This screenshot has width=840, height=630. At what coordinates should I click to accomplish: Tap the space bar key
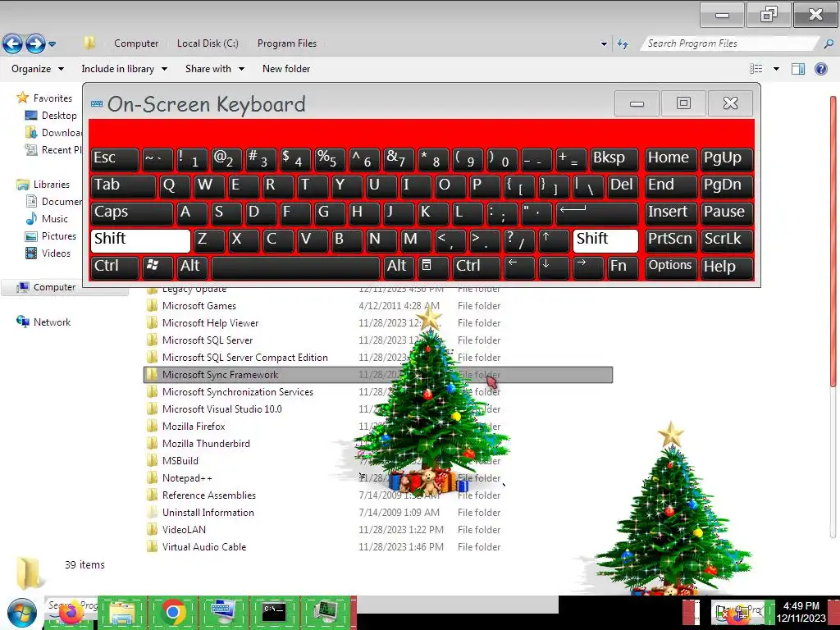tap(295, 267)
